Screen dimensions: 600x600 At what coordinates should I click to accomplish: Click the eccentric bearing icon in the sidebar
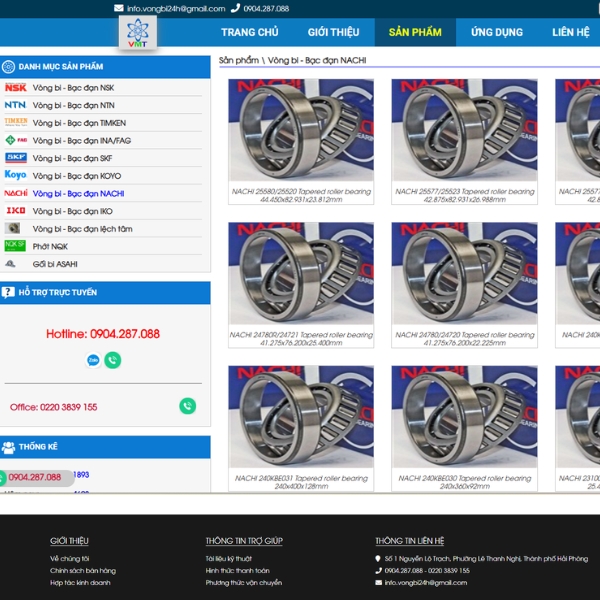click(12, 228)
